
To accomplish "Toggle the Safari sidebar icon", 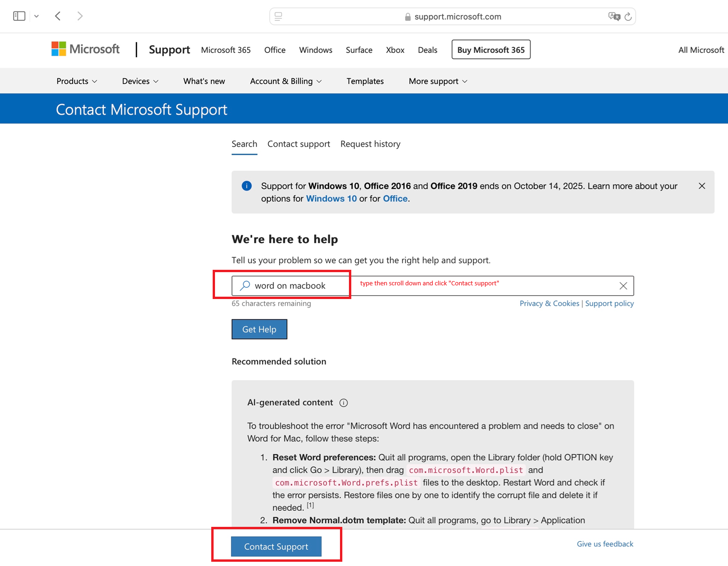I will (x=19, y=16).
